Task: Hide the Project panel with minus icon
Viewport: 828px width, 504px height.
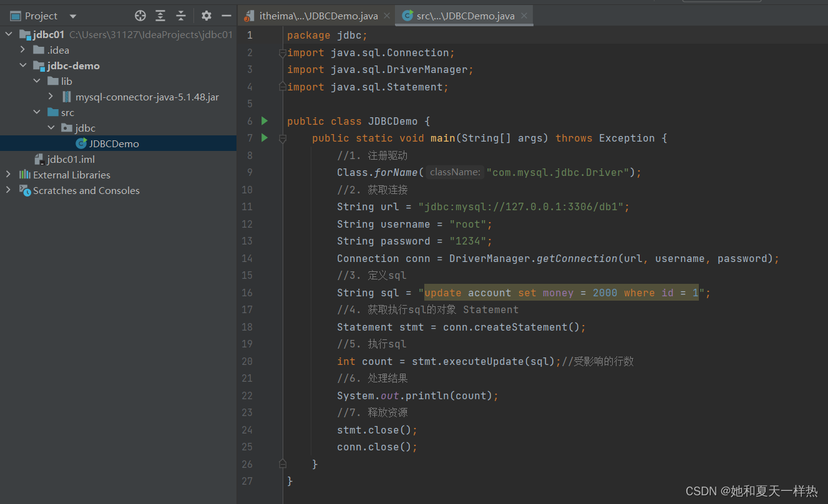Action: click(226, 16)
